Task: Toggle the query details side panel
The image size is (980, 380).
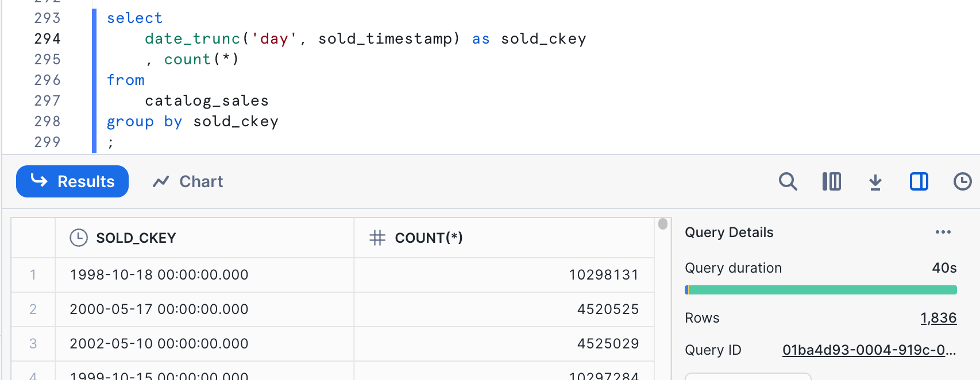Action: [x=919, y=181]
